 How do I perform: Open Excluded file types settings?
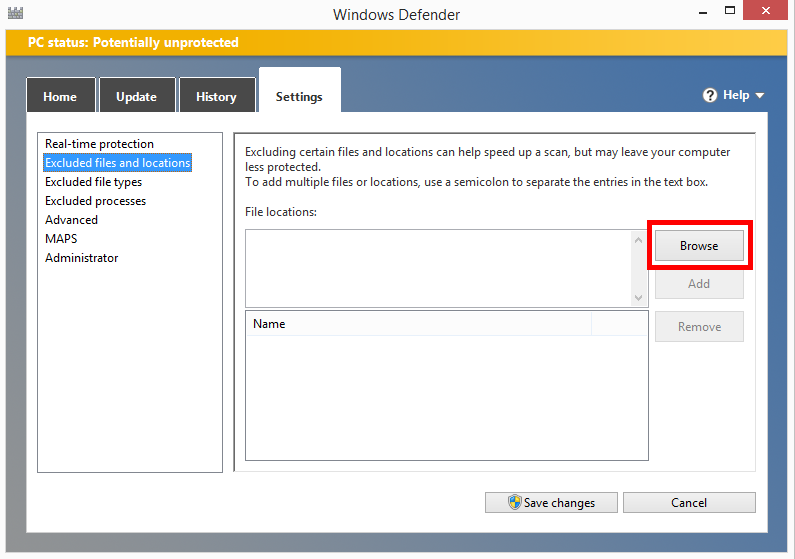pos(94,182)
